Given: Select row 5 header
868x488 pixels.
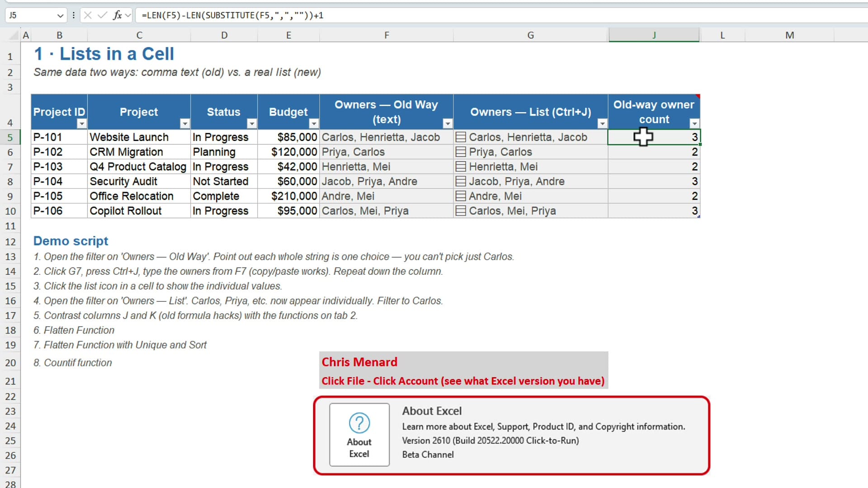Looking at the screenshot, I should tap(10, 137).
